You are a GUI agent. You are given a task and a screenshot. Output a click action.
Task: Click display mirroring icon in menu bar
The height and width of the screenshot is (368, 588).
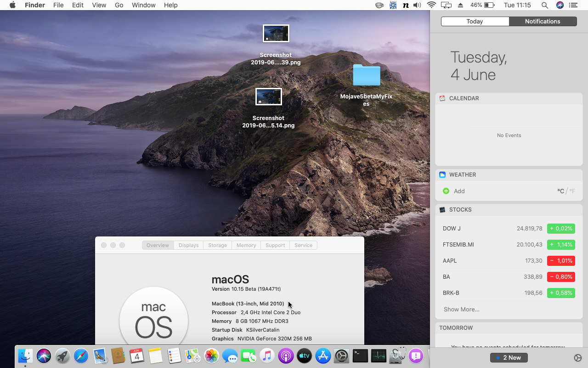coord(446,5)
